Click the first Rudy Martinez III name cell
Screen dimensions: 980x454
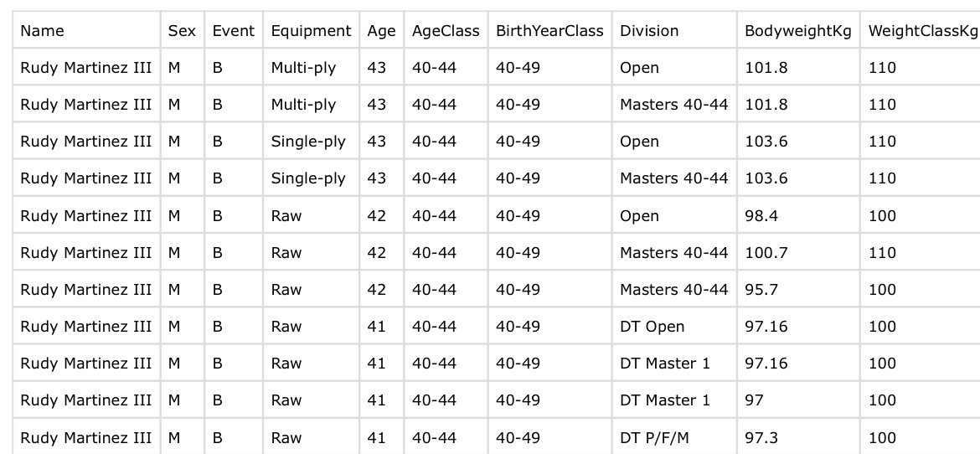click(x=85, y=68)
